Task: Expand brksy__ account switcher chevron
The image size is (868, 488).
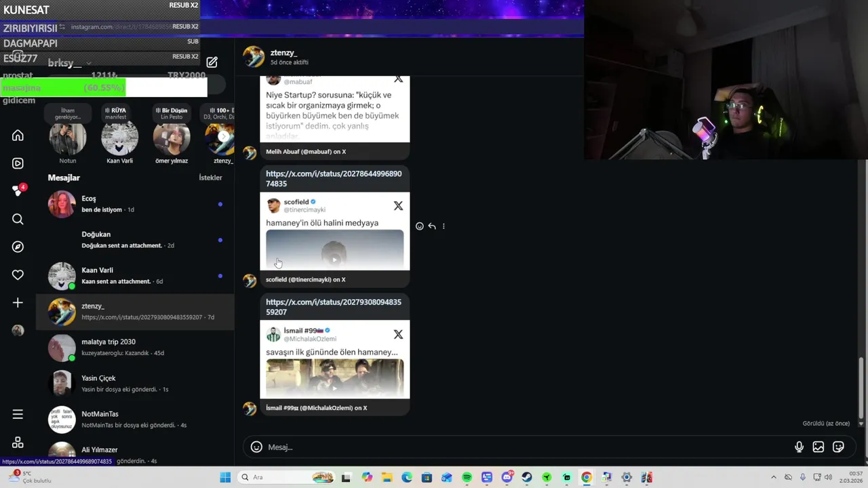Action: pyautogui.click(x=89, y=63)
